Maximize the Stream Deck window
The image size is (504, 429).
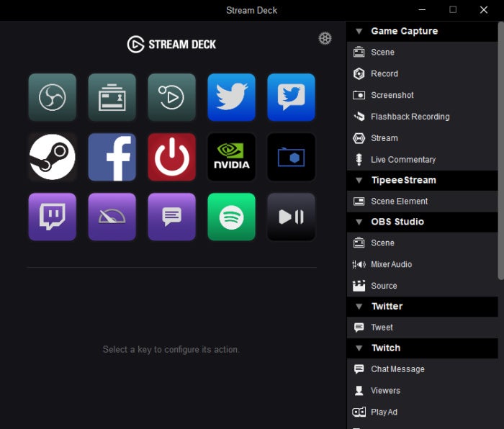(x=453, y=9)
